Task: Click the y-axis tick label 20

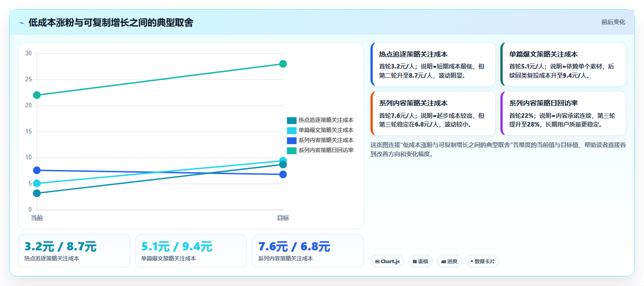Action: point(28,106)
